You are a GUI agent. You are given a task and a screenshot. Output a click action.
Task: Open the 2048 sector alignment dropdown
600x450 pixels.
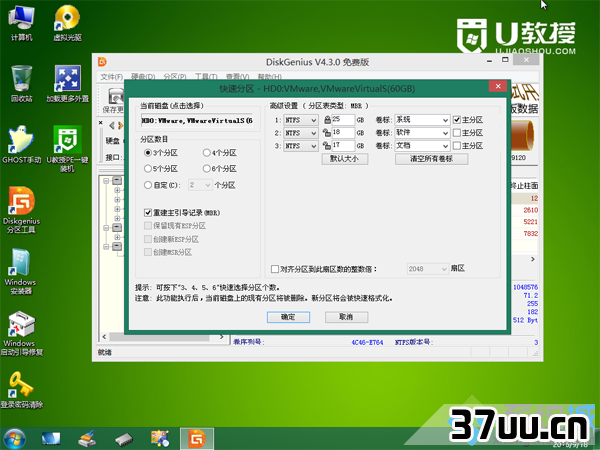click(x=427, y=269)
